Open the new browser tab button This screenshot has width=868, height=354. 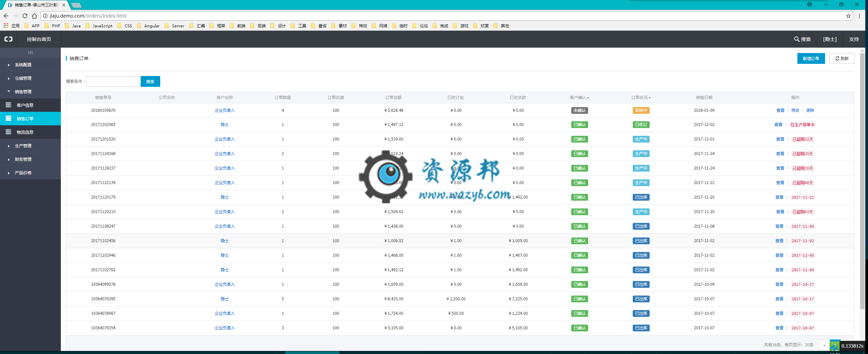[76, 5]
